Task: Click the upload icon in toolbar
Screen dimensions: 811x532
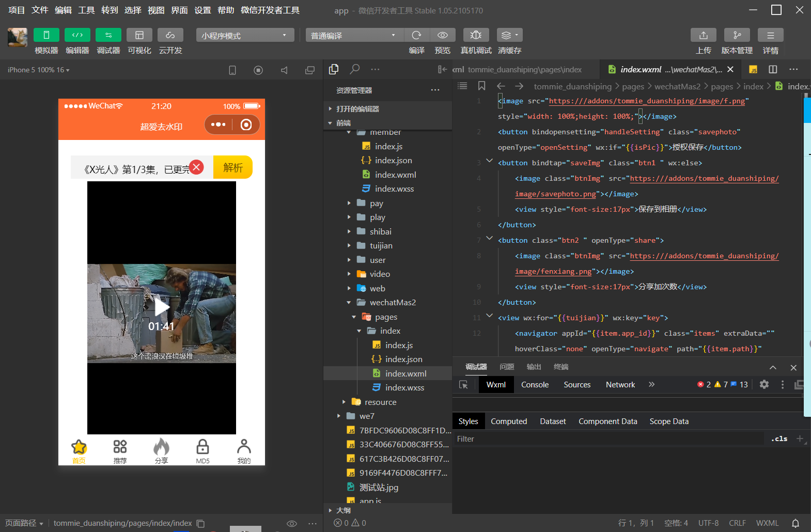Action: click(703, 35)
